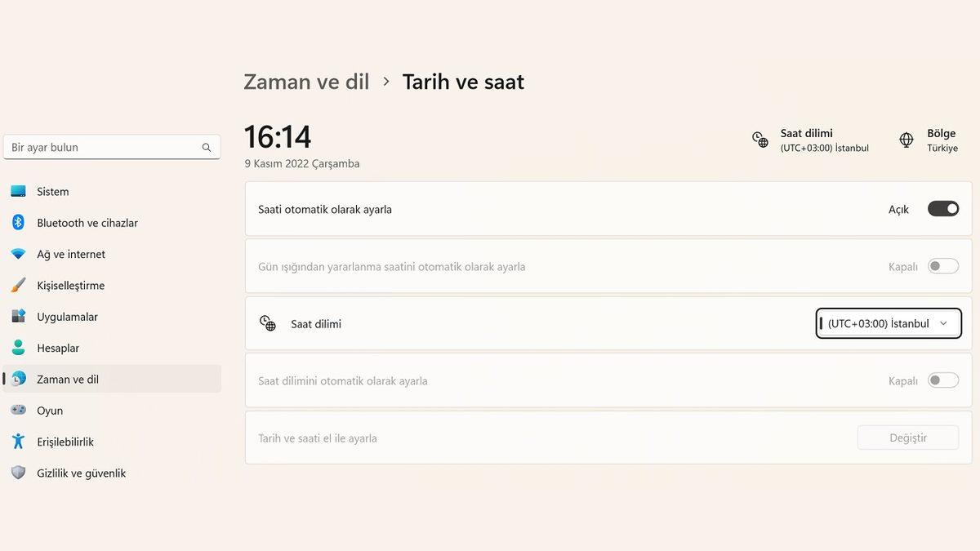The height and width of the screenshot is (551, 980).
Task: Enable Gün ışığından yararlanma saati switch
Action: [x=942, y=265]
